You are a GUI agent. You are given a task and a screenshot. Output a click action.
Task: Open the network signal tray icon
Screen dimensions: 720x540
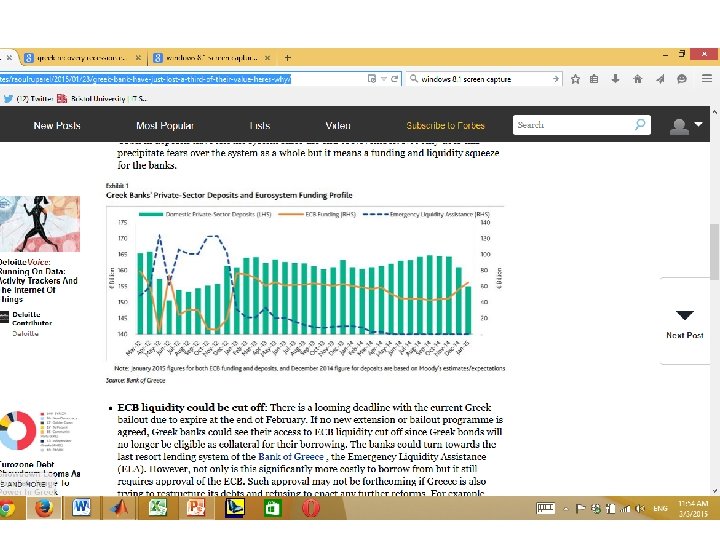(625, 509)
